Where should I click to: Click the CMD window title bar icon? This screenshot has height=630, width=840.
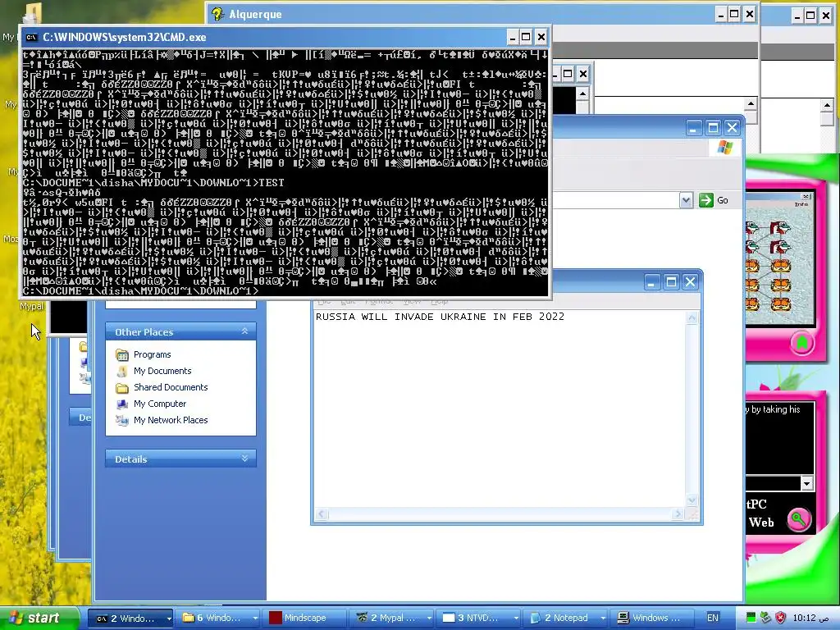coord(32,37)
